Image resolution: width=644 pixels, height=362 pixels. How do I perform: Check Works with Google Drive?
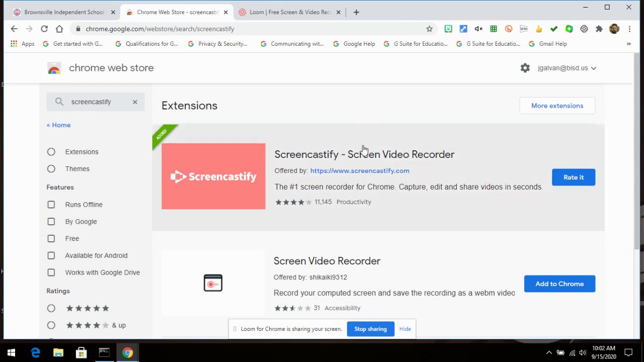point(51,273)
